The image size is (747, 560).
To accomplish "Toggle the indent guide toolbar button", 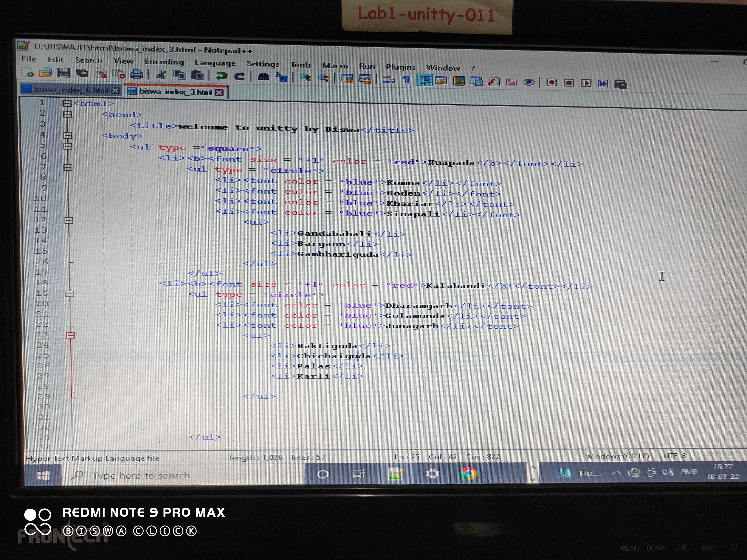I will (x=424, y=80).
